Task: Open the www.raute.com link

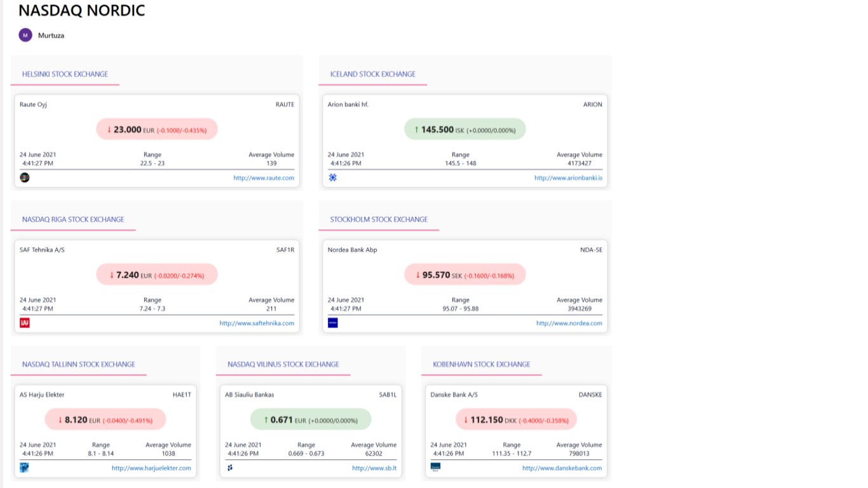Action: [x=264, y=178]
